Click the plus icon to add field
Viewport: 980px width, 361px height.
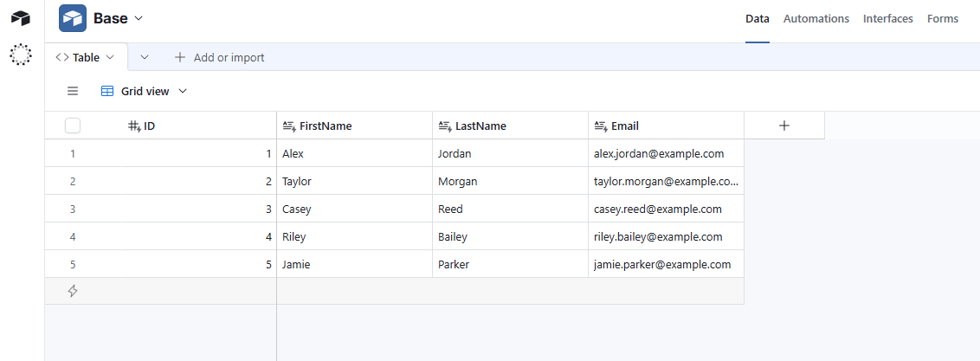click(x=783, y=126)
